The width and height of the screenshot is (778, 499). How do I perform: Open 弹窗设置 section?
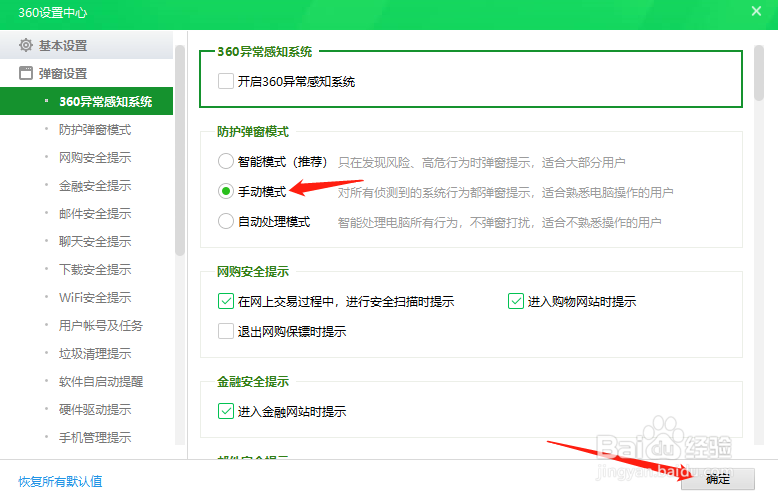pos(86,73)
